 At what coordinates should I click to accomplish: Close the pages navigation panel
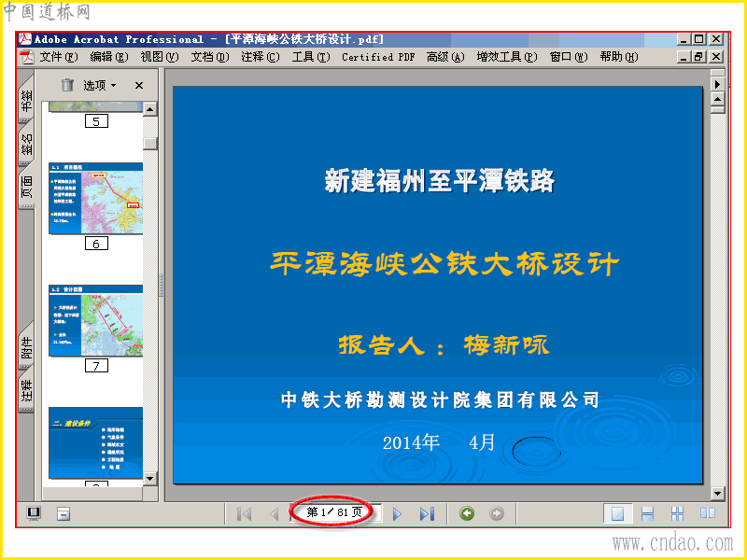139,85
